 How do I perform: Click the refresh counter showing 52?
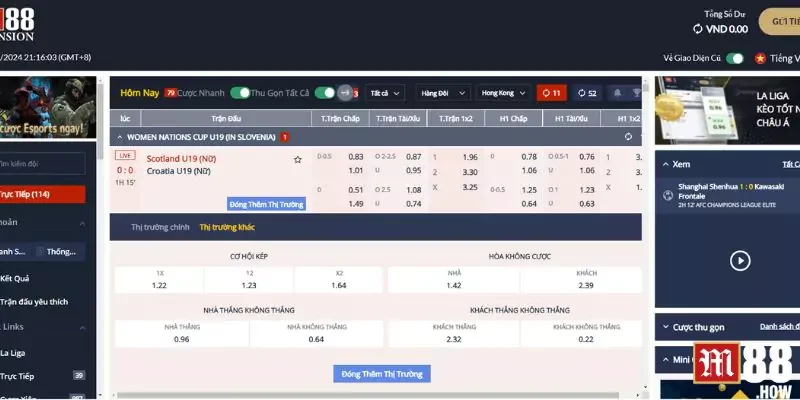(x=587, y=93)
